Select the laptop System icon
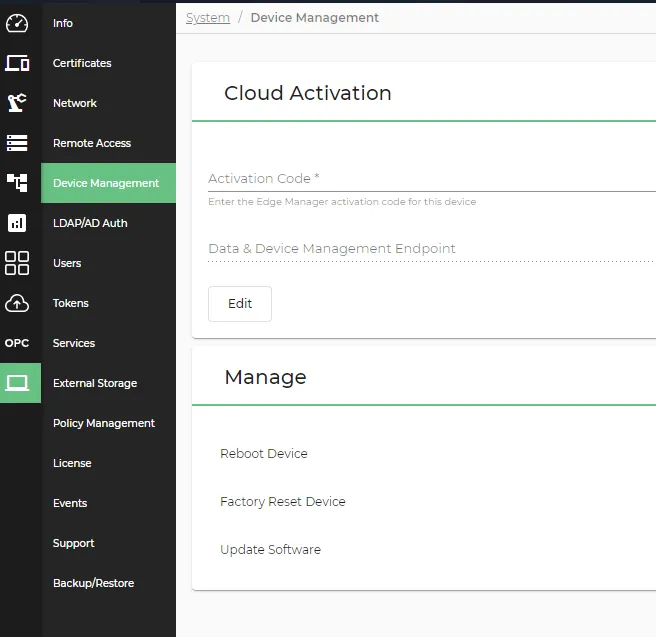The width and height of the screenshot is (656, 637). coord(17,383)
